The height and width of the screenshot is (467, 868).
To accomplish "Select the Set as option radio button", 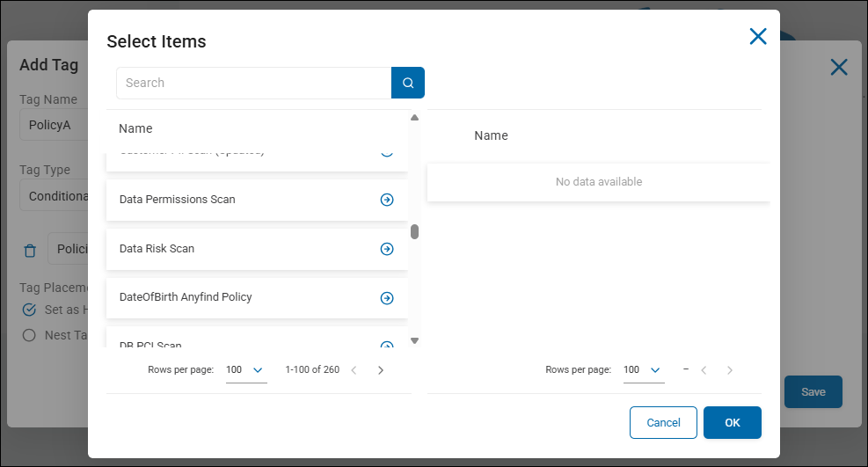I will click(x=29, y=310).
